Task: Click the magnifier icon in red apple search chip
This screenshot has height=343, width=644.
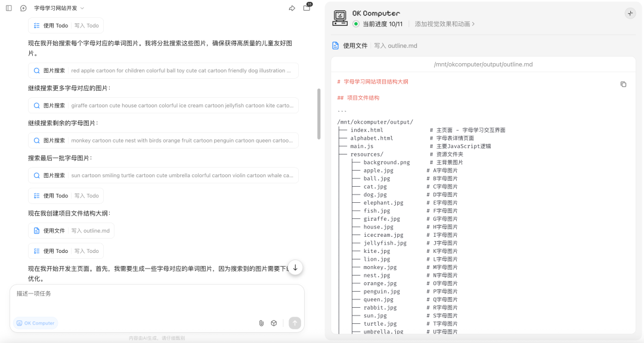Action: click(x=36, y=70)
